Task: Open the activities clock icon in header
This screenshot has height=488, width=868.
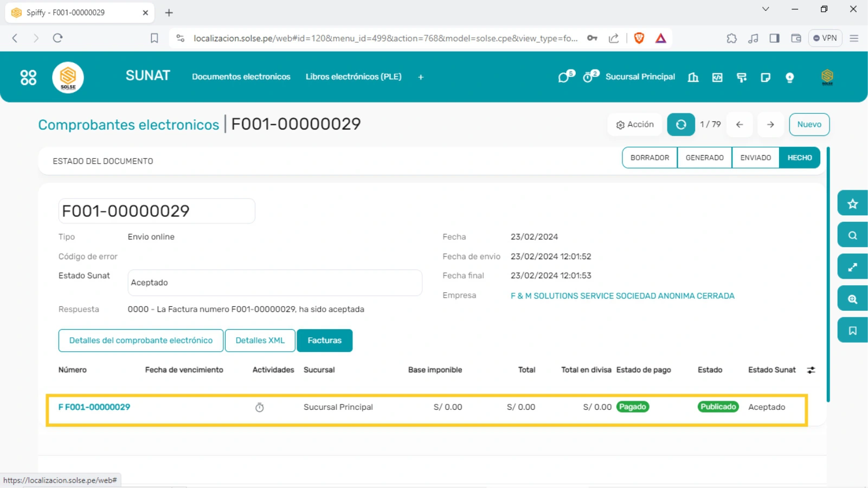Action: point(589,77)
